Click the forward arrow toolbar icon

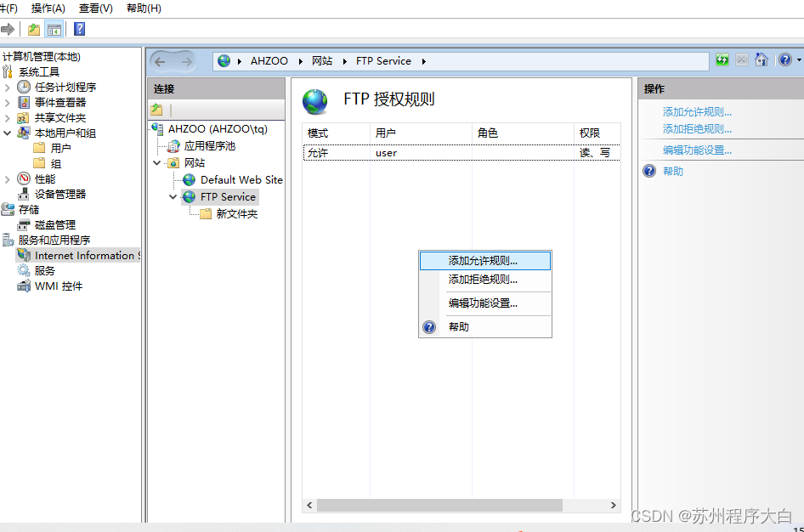7,29
